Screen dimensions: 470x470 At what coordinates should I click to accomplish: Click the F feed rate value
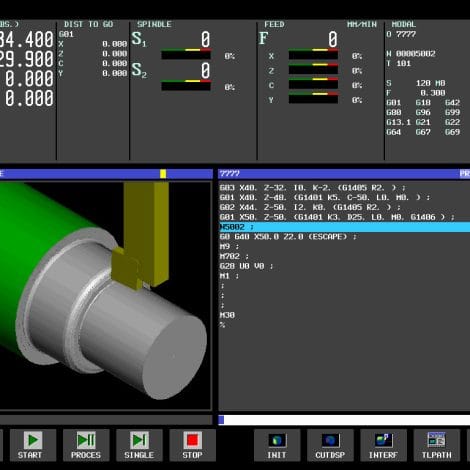click(333, 39)
